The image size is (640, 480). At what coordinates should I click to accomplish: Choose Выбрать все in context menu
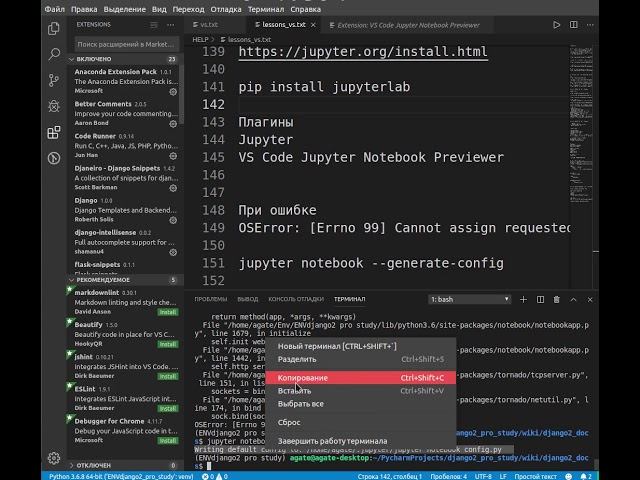360,404
